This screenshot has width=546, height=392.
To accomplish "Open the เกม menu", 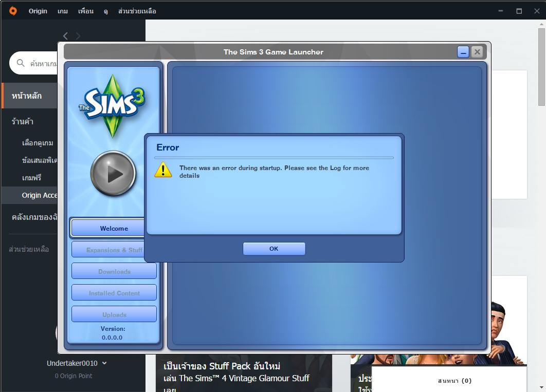I will [x=63, y=11].
